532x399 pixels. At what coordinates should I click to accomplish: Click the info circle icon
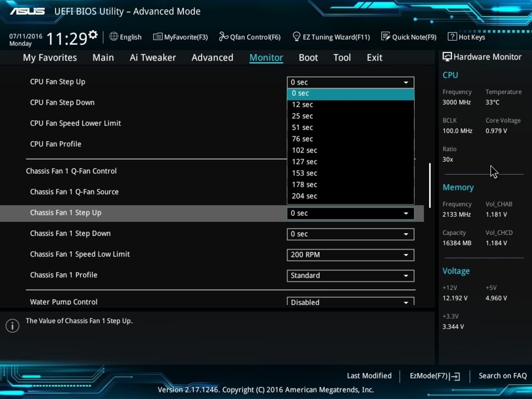click(x=13, y=325)
